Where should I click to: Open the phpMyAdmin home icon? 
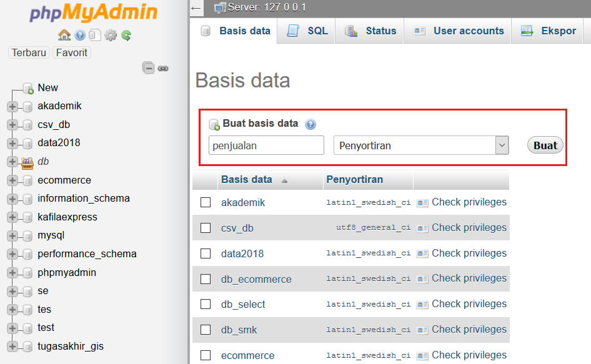(x=64, y=36)
